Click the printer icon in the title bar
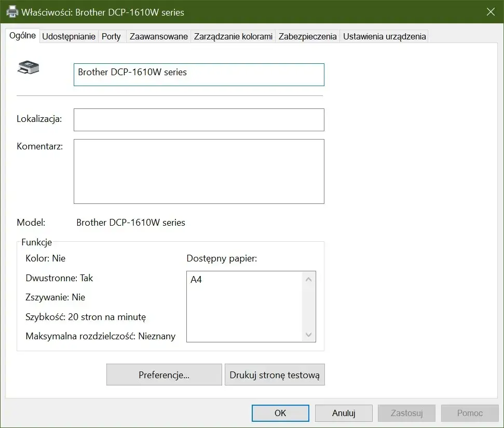Image resolution: width=504 pixels, height=428 pixels. [11, 12]
